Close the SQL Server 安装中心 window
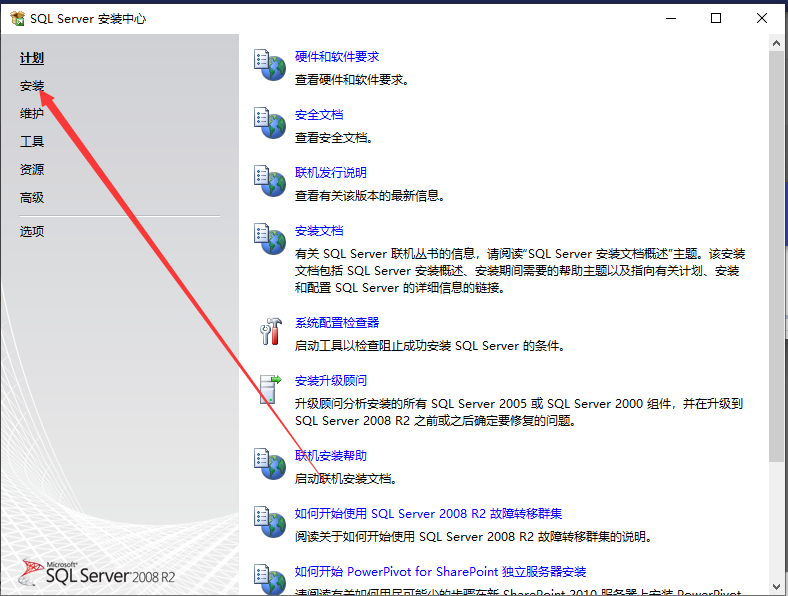Screen dimensions: 788x596 [762, 19]
